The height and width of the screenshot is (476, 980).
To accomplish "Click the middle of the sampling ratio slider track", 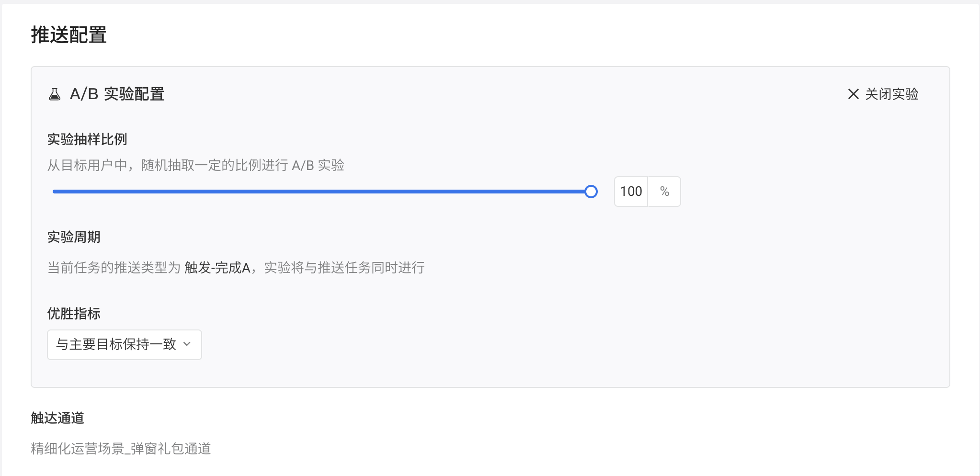I will coord(322,192).
